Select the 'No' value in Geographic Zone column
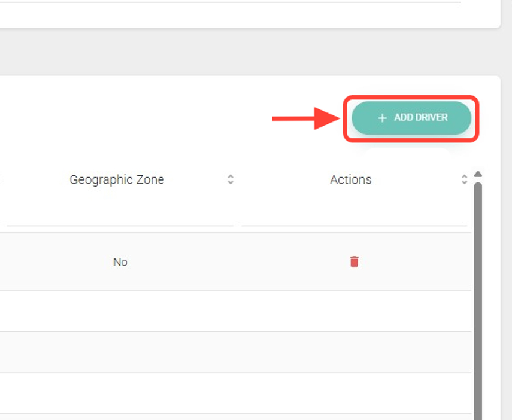The width and height of the screenshot is (512, 420). click(120, 262)
